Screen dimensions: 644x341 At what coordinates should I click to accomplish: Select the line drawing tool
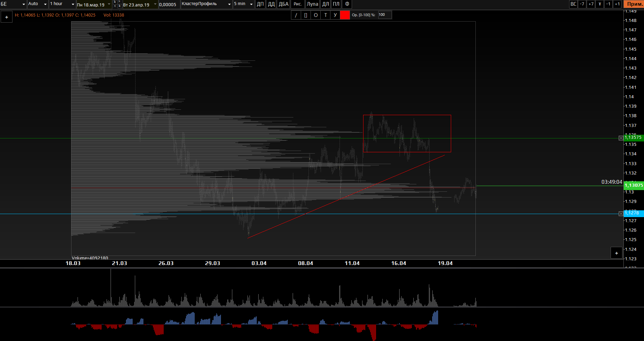(x=296, y=15)
